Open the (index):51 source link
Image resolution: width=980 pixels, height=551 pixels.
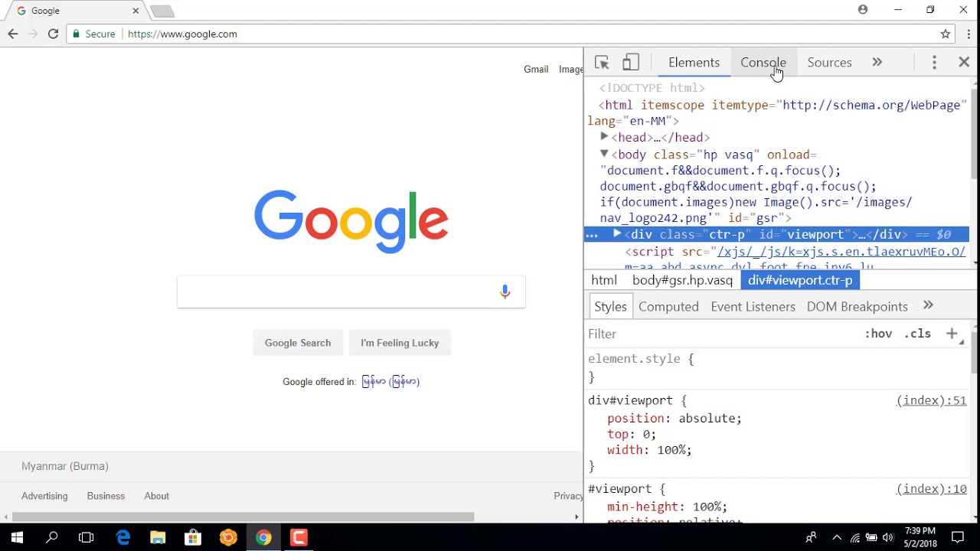[x=931, y=400]
